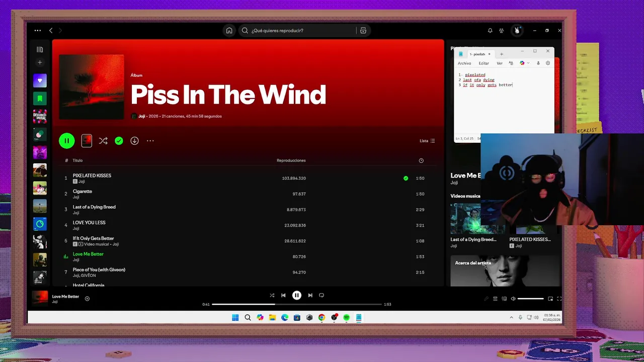Adjust the Spotify volume slider
The width and height of the screenshot is (644, 362).
531,299
